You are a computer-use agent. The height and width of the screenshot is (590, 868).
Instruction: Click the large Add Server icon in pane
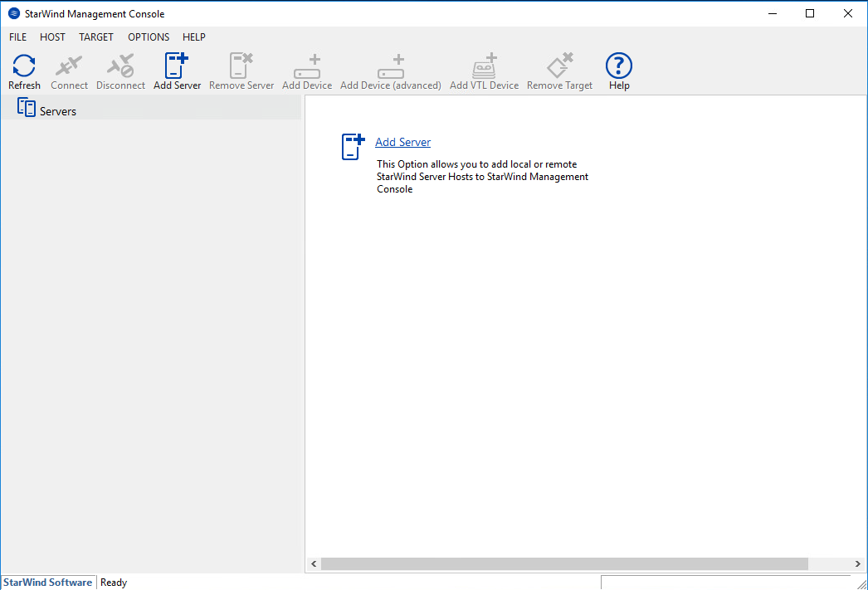pyautogui.click(x=353, y=146)
